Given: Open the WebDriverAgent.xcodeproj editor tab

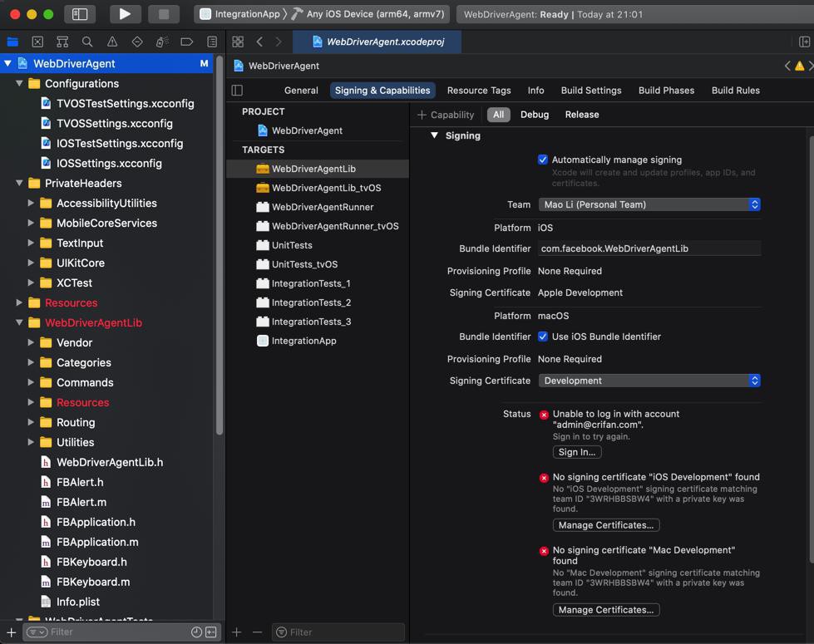Looking at the screenshot, I should click(377, 42).
